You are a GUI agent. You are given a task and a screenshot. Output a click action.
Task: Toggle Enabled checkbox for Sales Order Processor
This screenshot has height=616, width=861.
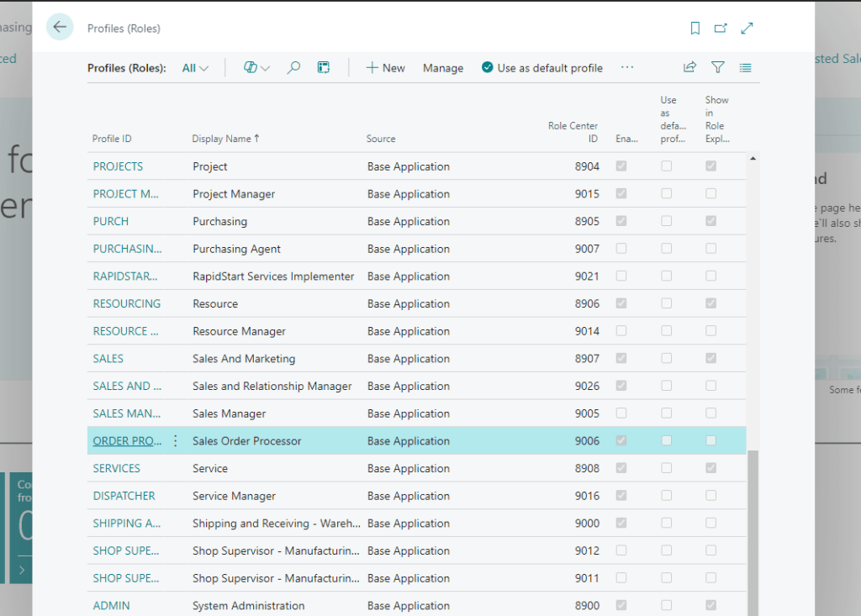621,441
